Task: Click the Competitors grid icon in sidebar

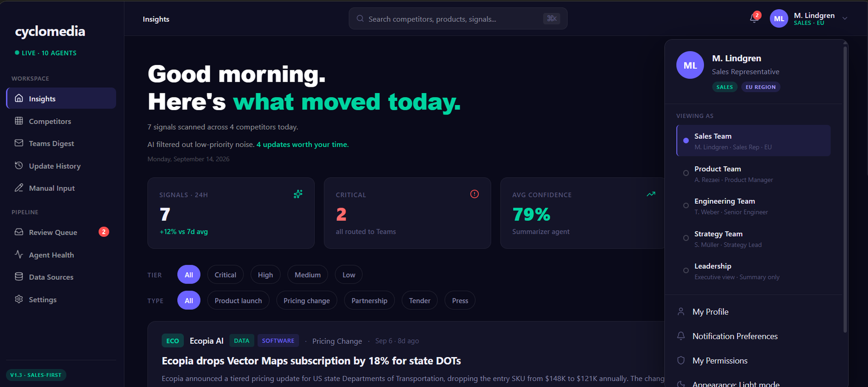Action: point(19,121)
